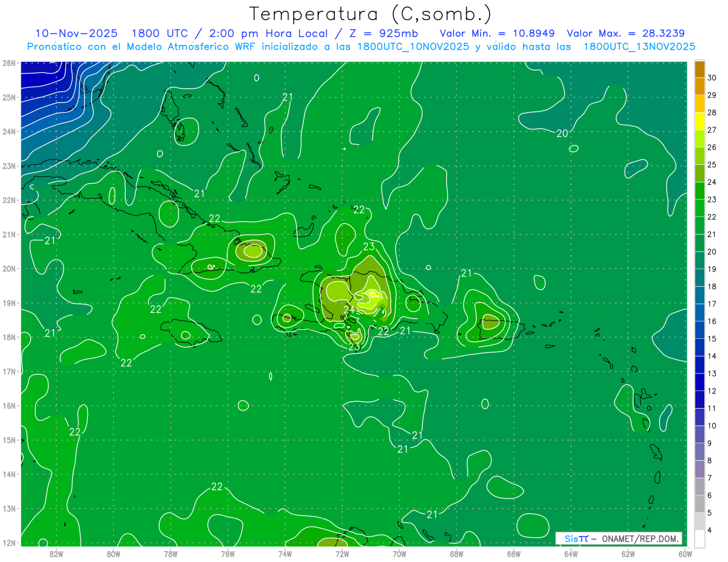Screen dimensions: 728x562
Task: Click the legend value label "28"
Action: 712,112
